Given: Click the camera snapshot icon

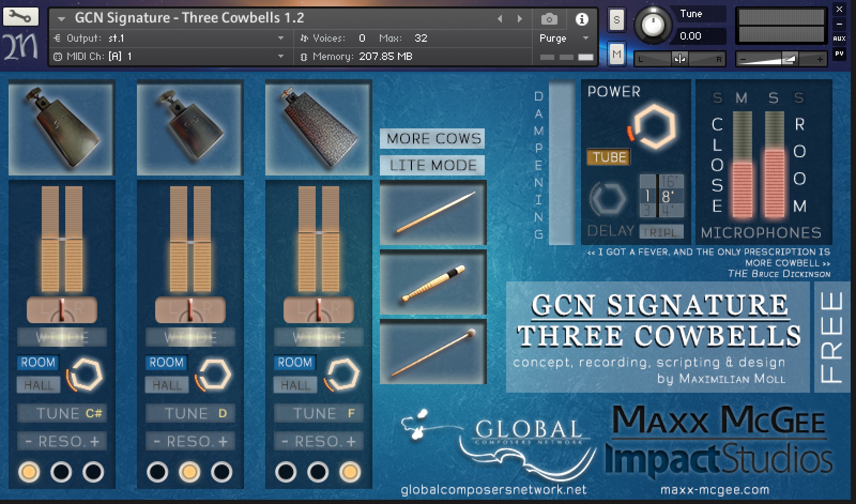Looking at the screenshot, I should pyautogui.click(x=549, y=19).
